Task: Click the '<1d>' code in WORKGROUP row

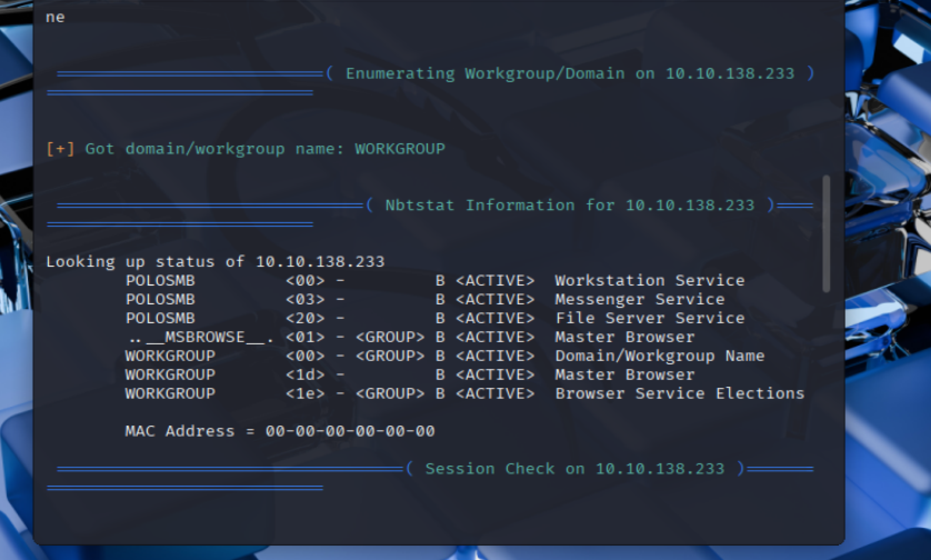Action: coord(305,375)
